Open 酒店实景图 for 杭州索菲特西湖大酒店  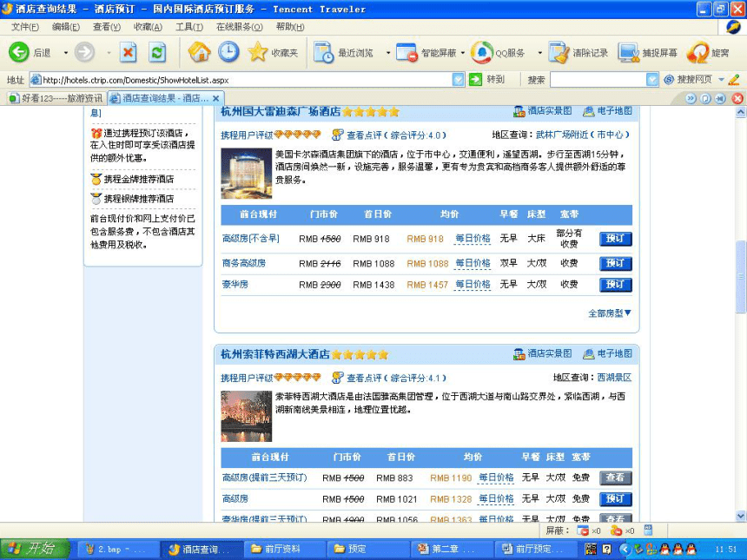tap(542, 354)
